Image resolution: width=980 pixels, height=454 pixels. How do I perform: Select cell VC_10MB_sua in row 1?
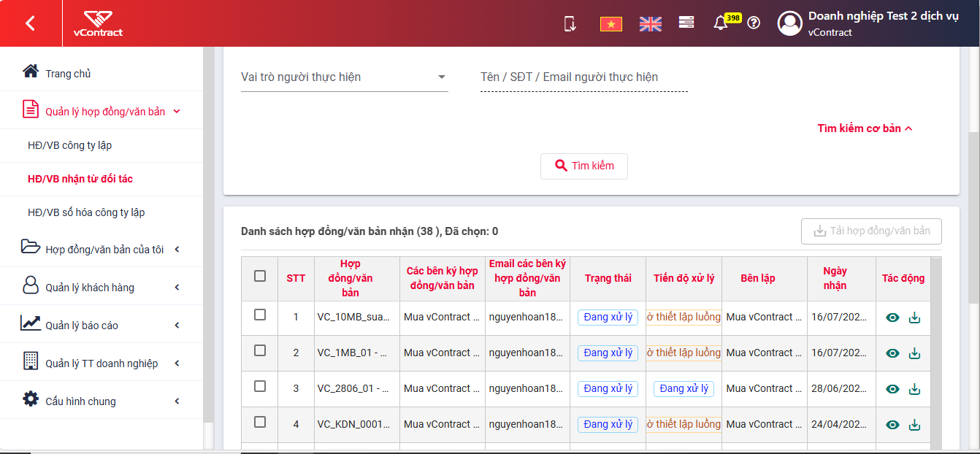[357, 318]
